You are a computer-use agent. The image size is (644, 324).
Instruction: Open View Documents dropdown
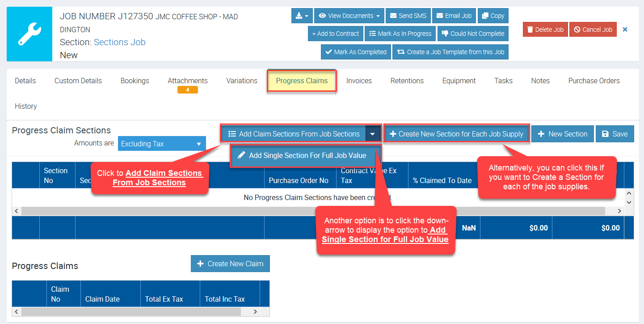click(x=349, y=16)
